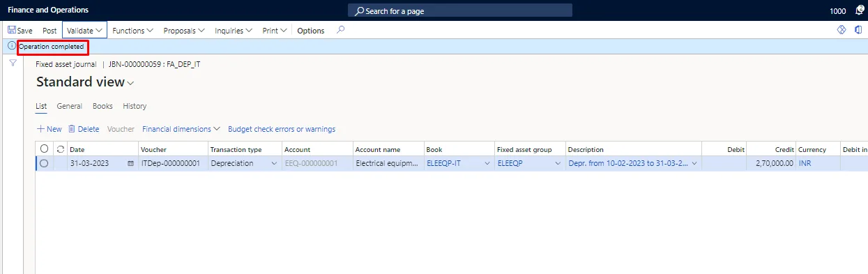Open the Proposals menu

(x=184, y=31)
